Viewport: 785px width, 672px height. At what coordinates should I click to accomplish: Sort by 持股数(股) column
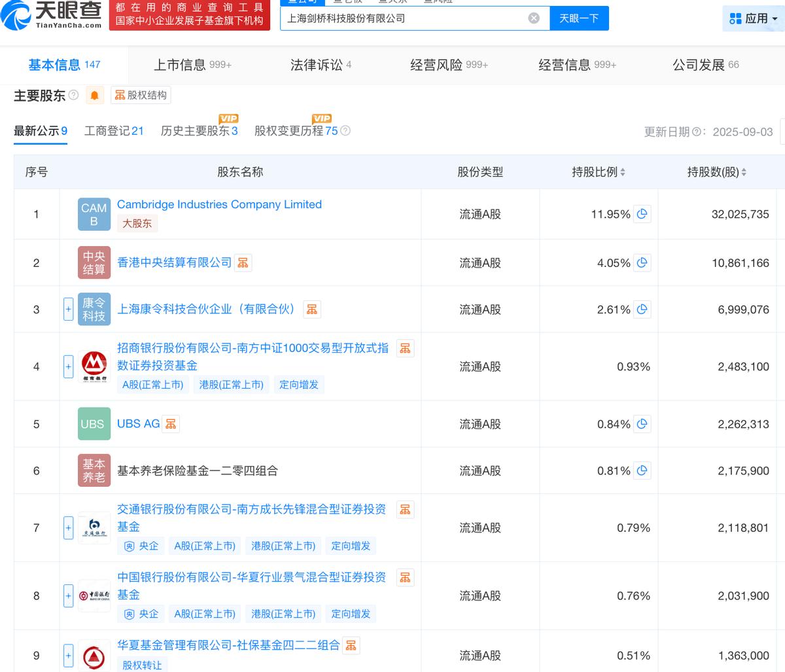point(716,172)
